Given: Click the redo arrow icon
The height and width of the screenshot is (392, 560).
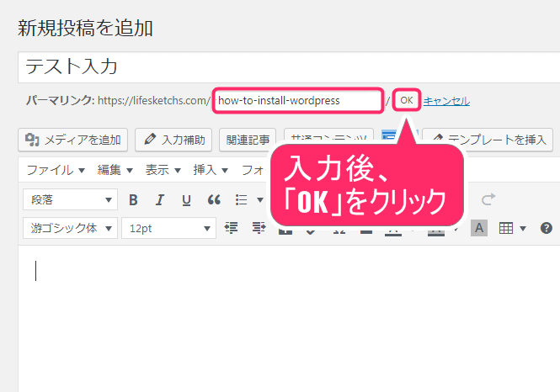Looking at the screenshot, I should [x=488, y=200].
